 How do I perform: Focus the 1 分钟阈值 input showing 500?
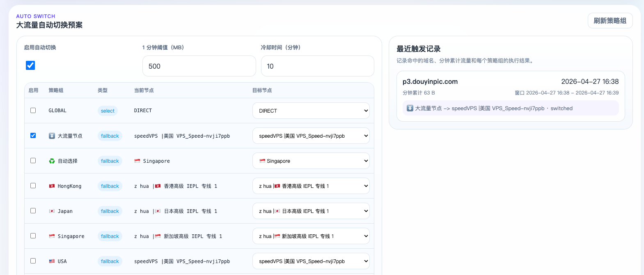(x=199, y=66)
